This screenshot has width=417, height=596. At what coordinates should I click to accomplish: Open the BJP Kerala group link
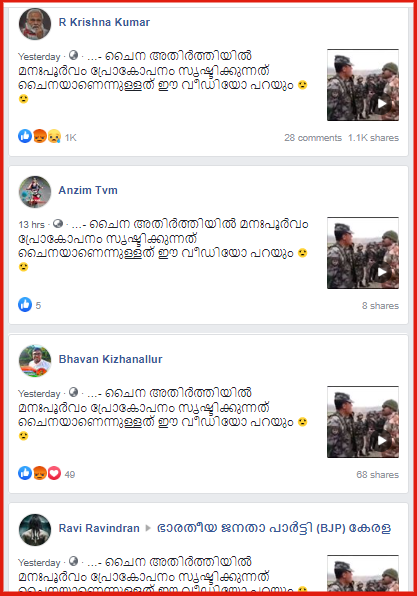coord(274,528)
